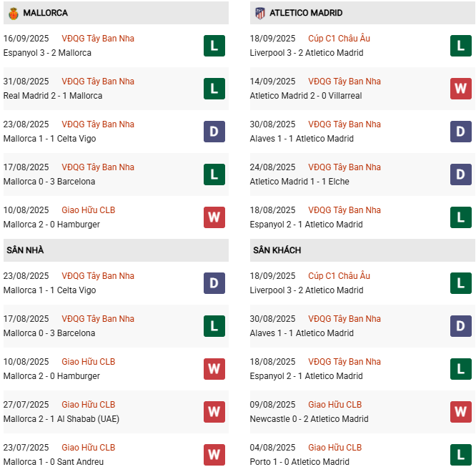Click the Mallorca 0 - 3 Barcelona result under Mallorca header
Image resolution: width=476 pixels, height=472 pixels.
tap(49, 182)
